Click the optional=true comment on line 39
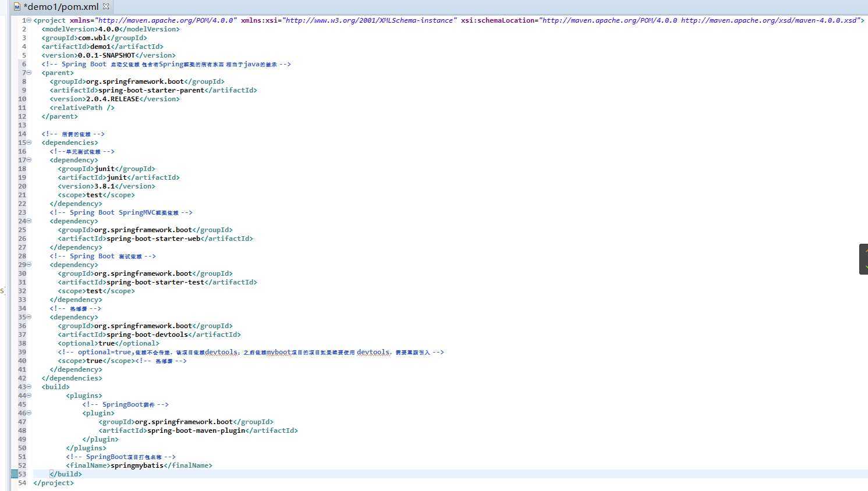The width and height of the screenshot is (868, 491). click(251, 352)
